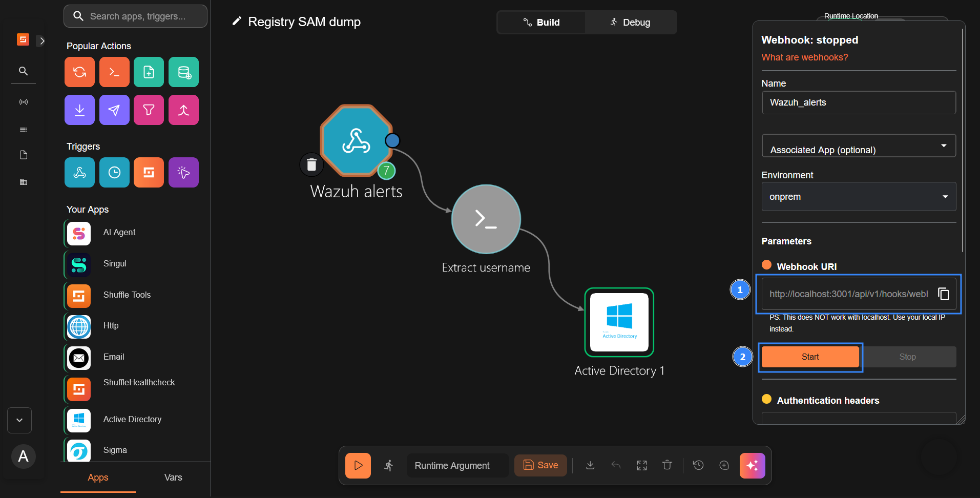The image size is (980, 498).
Task: Run the workflow with the play button
Action: (x=358, y=465)
